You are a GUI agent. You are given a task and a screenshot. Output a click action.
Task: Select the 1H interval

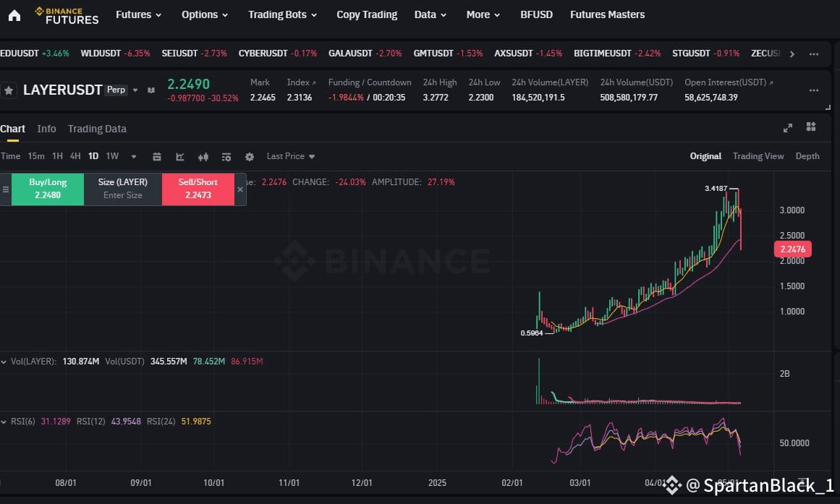(57, 156)
